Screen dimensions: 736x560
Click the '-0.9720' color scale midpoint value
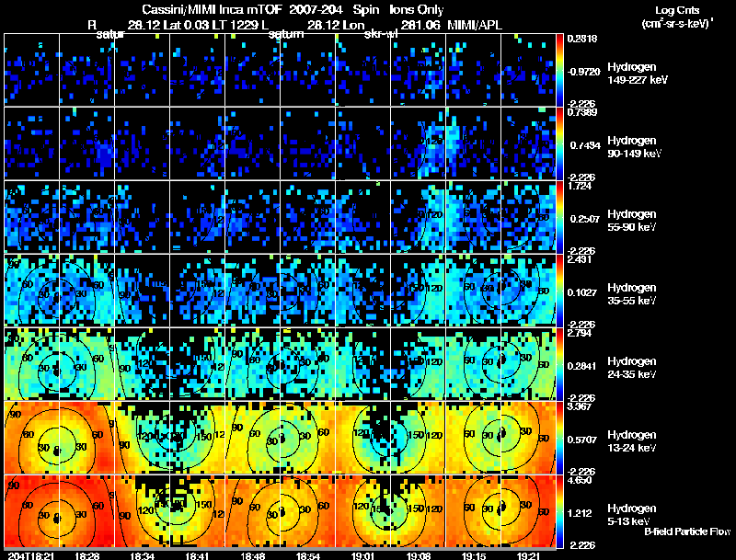coord(583,72)
